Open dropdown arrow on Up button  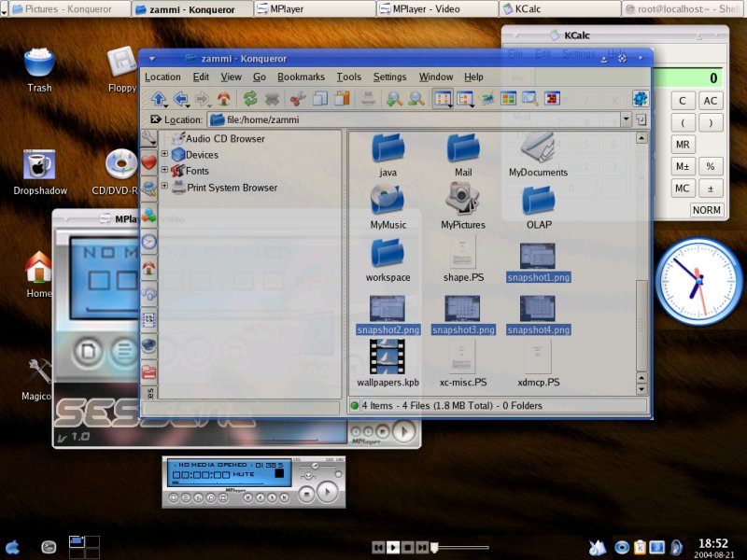(166, 105)
